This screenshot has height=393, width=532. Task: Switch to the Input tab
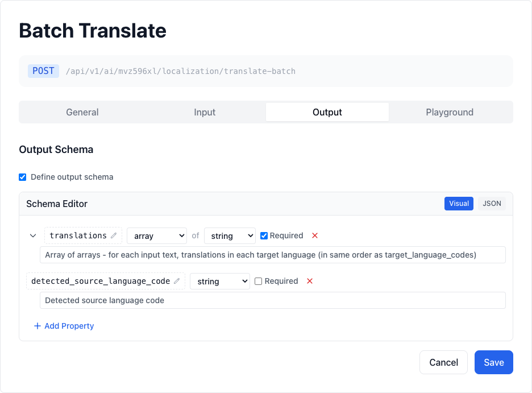click(205, 112)
